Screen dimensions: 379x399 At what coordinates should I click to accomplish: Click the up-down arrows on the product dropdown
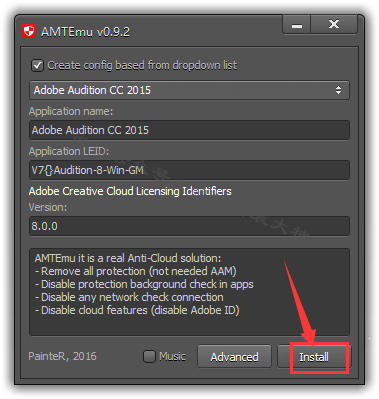click(x=338, y=90)
